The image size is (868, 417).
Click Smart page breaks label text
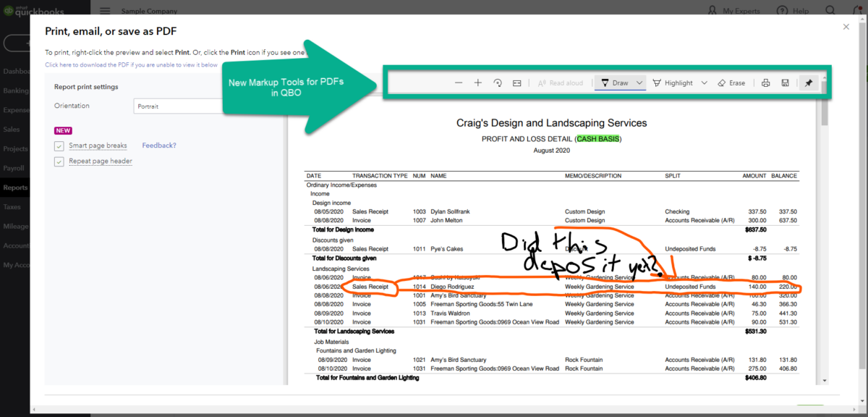pyautogui.click(x=98, y=146)
